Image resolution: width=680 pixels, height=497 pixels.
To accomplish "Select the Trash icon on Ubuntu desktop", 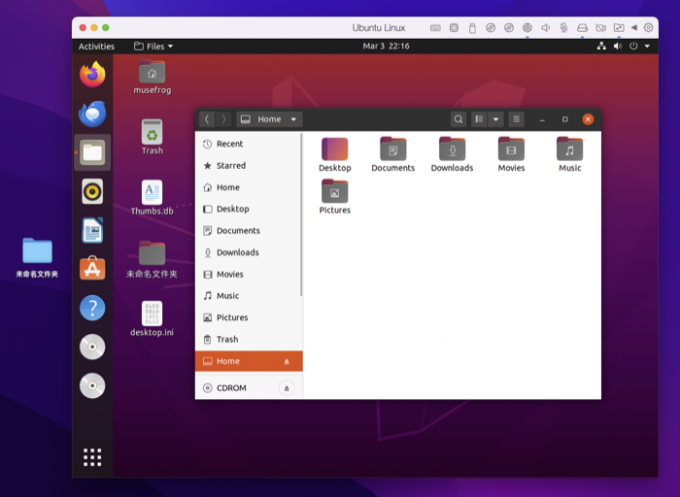I will point(152,137).
